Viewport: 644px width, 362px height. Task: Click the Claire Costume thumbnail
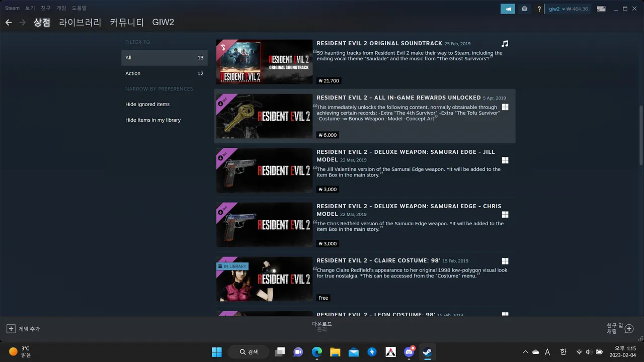(264, 279)
